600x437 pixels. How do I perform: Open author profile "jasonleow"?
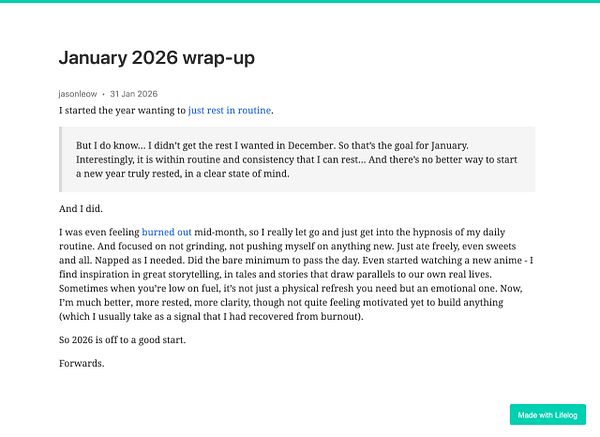(x=78, y=93)
